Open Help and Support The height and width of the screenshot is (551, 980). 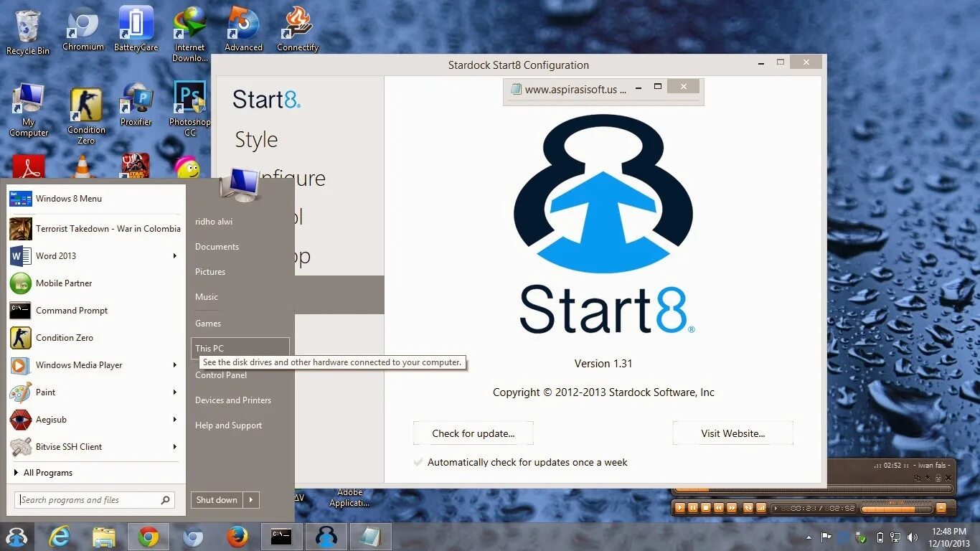tap(228, 425)
